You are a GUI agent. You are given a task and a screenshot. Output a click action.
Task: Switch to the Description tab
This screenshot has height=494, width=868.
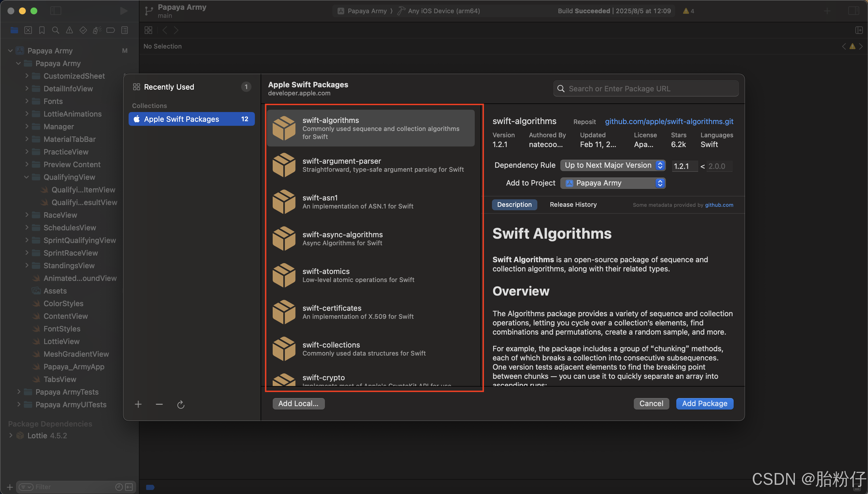(514, 204)
